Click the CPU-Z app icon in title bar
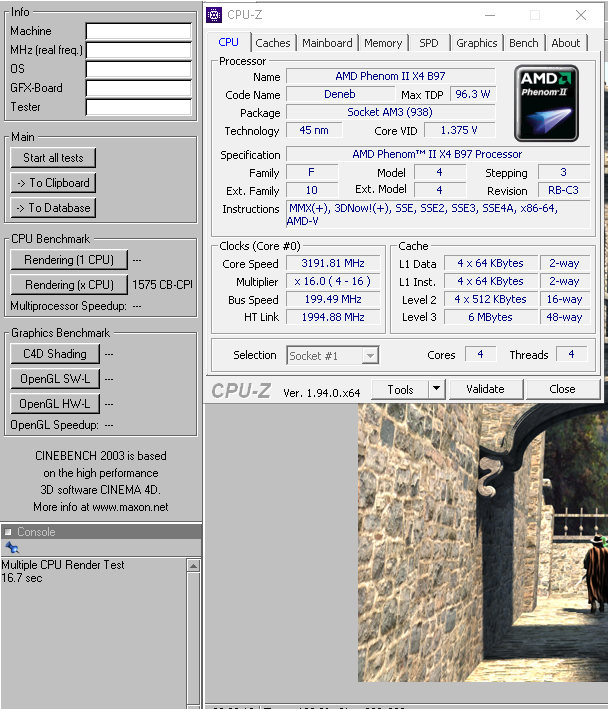The image size is (608, 709). [214, 15]
